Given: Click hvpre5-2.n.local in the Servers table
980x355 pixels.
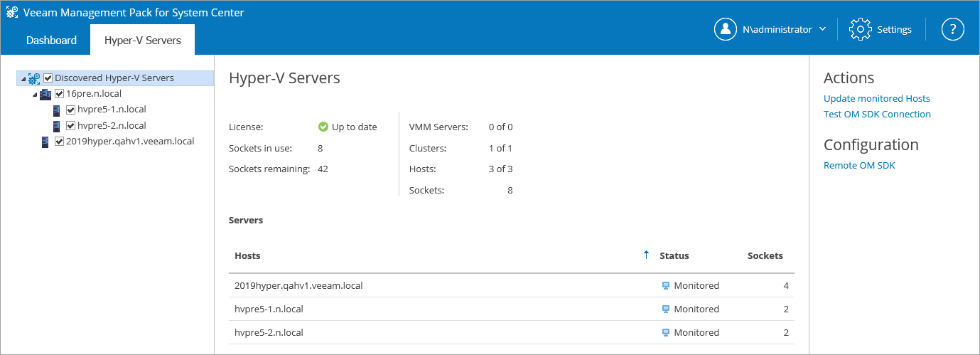Looking at the screenshot, I should (x=269, y=333).
